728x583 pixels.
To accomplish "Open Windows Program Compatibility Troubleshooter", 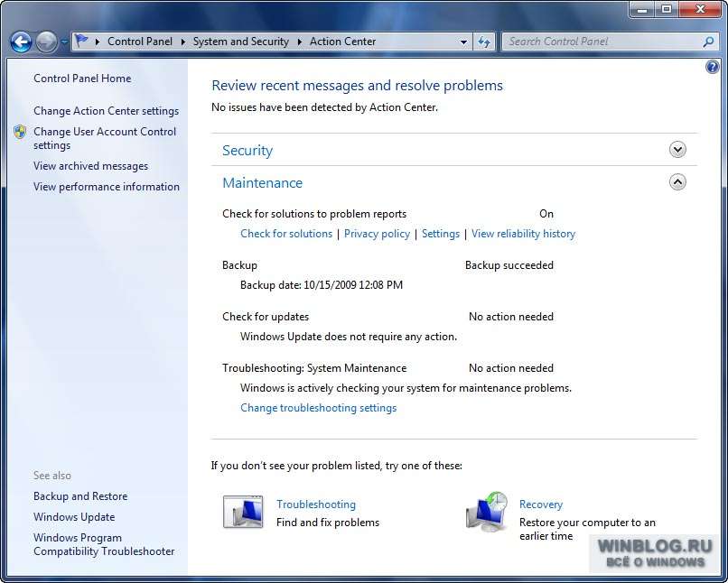I will [104, 544].
